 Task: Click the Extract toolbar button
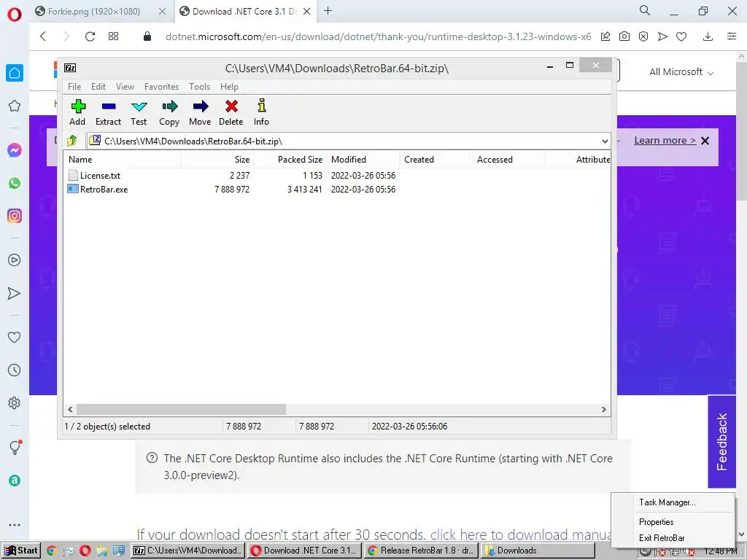point(108,112)
